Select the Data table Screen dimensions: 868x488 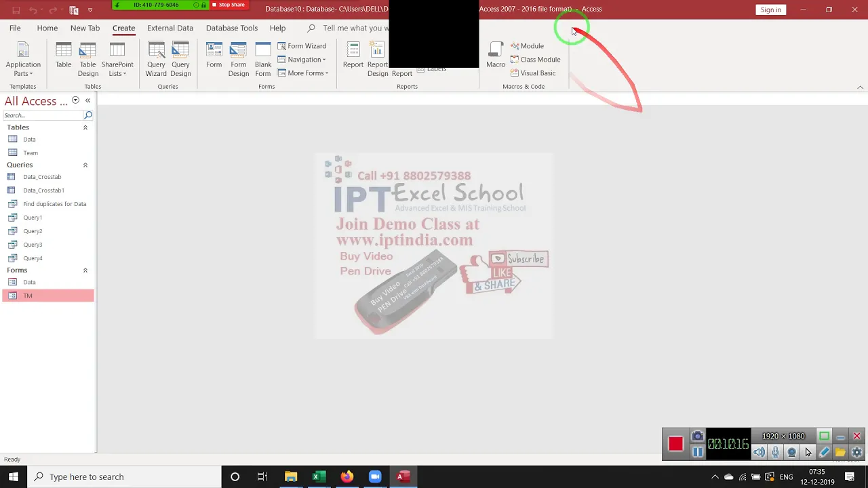point(47,140)
